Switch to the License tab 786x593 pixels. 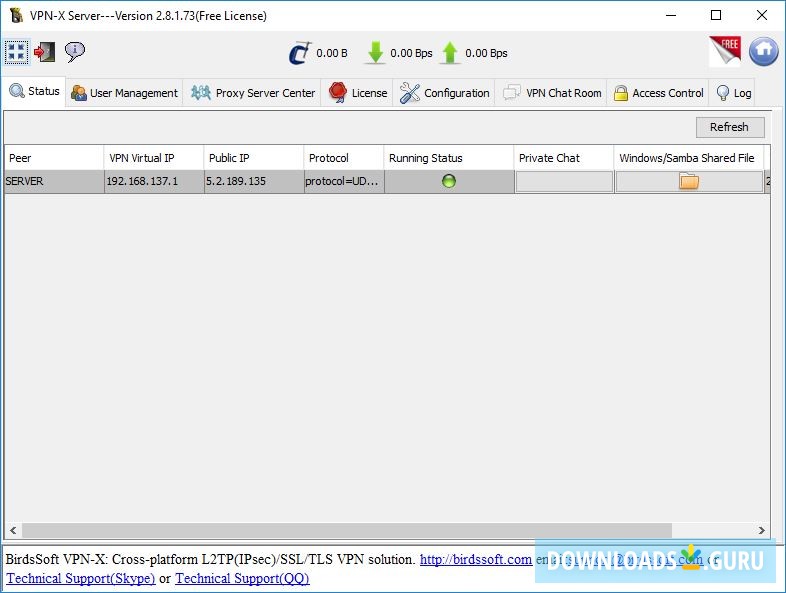point(357,93)
